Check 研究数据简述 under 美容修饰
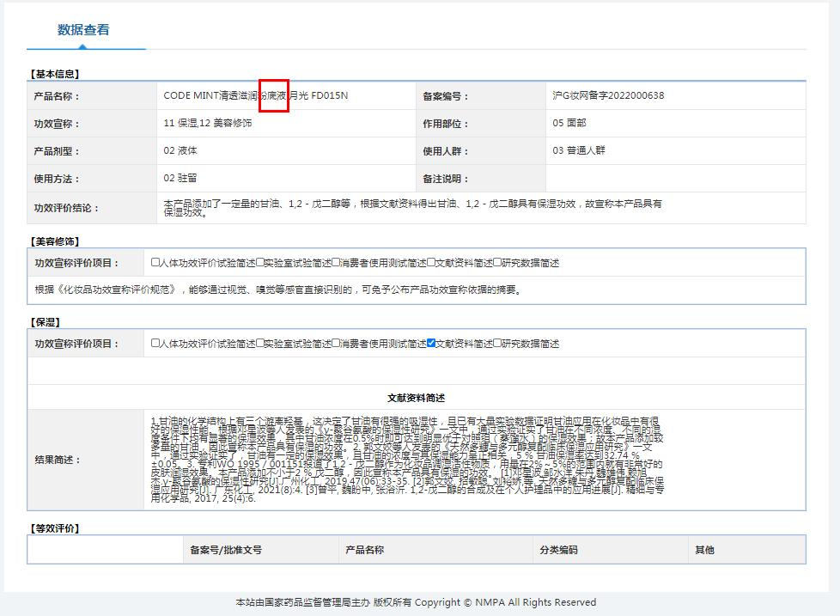 497,263
